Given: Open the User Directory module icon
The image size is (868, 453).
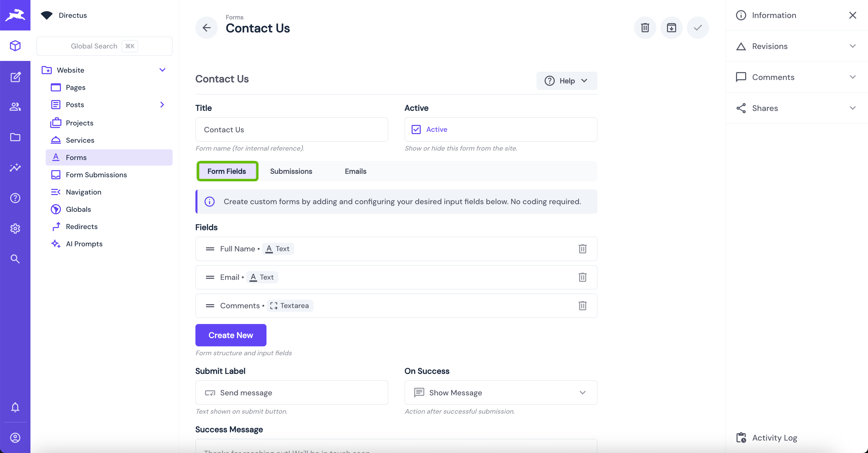Looking at the screenshot, I should [x=15, y=107].
